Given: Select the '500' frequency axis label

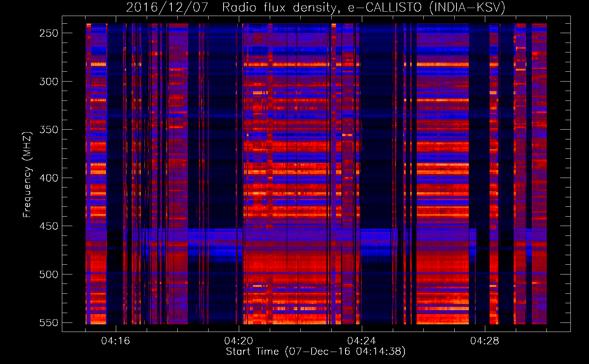Looking at the screenshot, I should 49,274.
